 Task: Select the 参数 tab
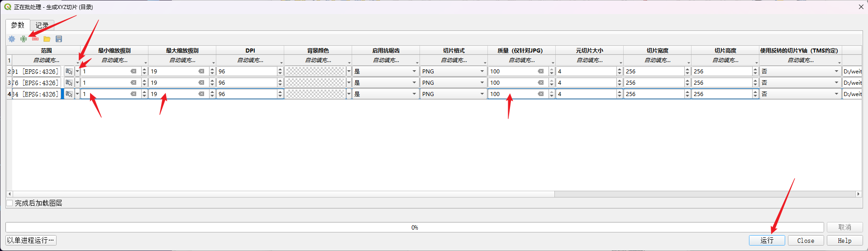coord(18,25)
